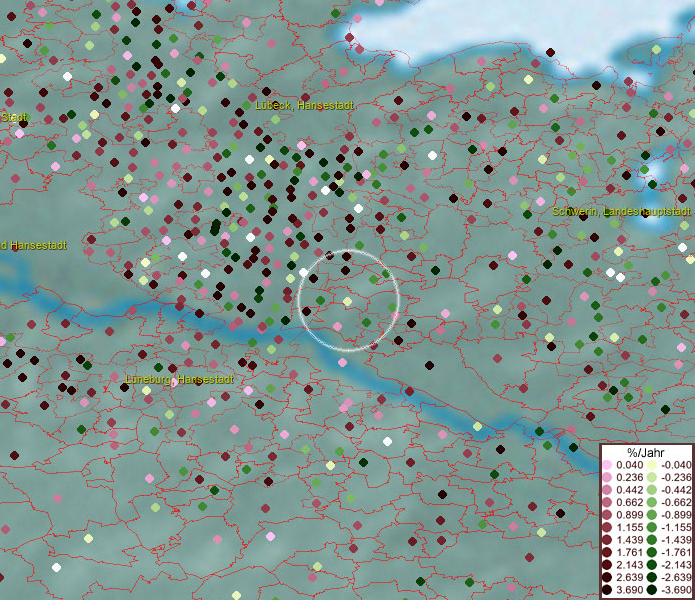Click the legend value '0.662'
This screenshot has height=600, width=695.
point(629,503)
